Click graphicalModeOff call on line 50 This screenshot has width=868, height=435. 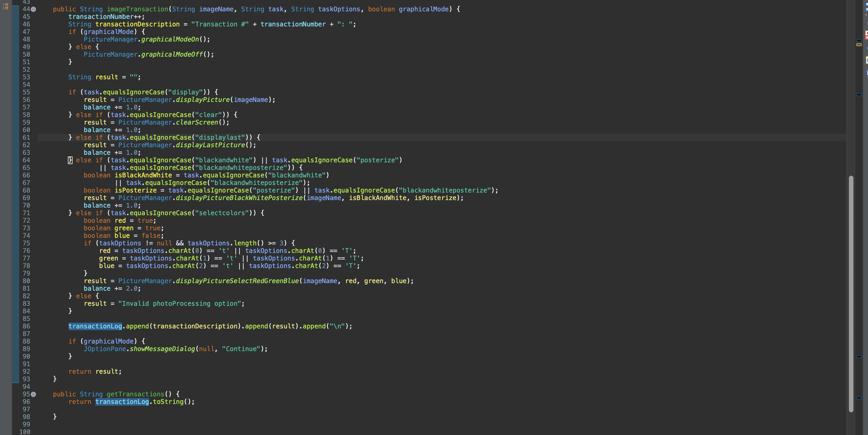172,55
